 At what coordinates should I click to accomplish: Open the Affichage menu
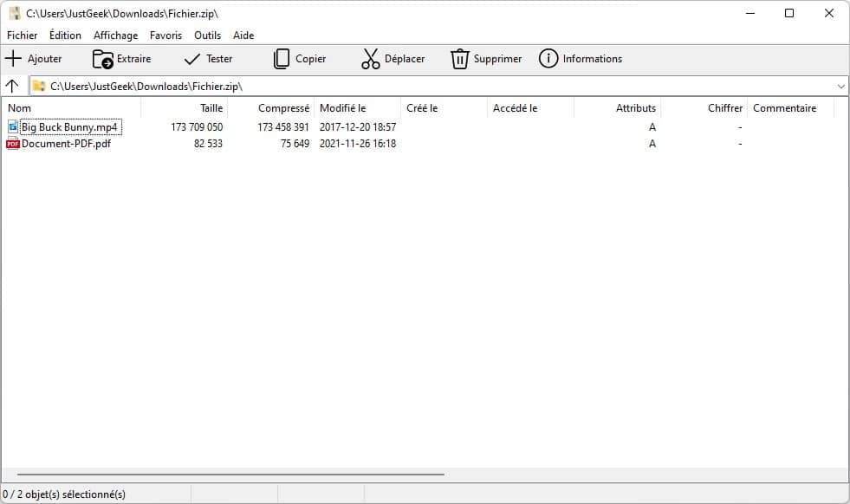point(115,36)
